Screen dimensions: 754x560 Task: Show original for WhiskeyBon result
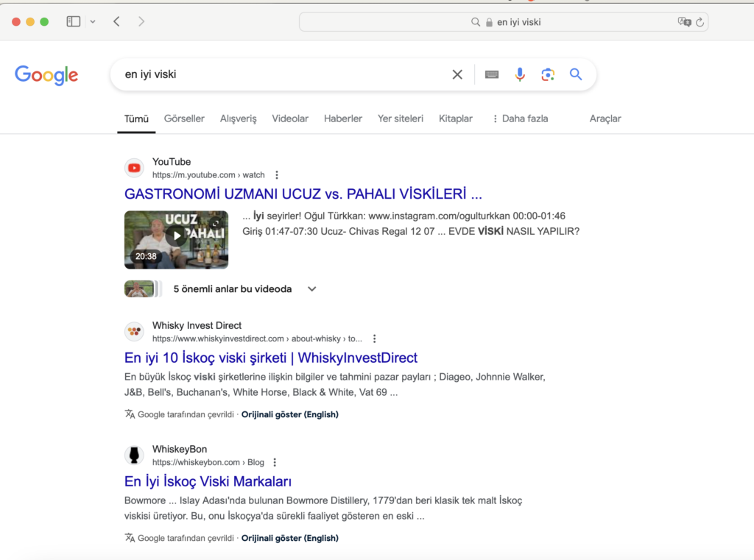(289, 538)
